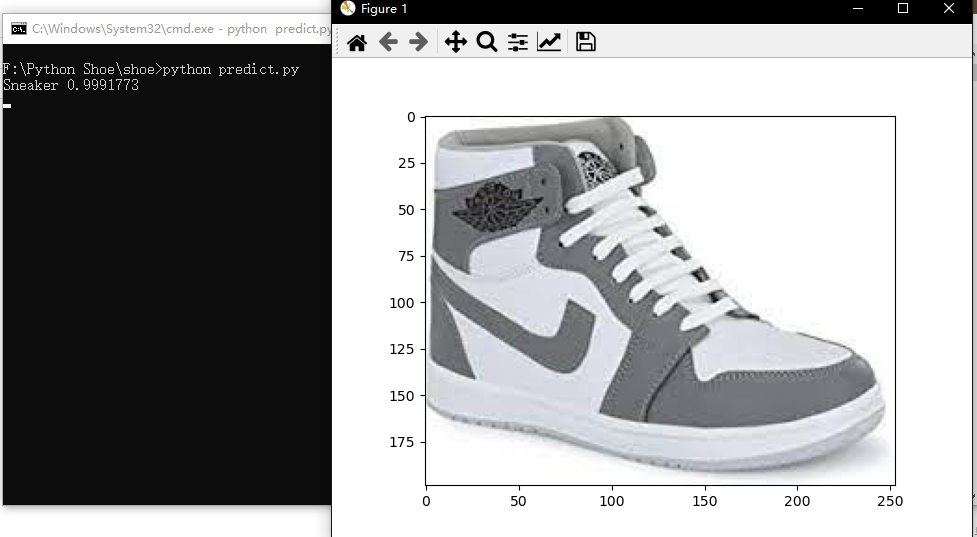
Task: Activate the Pan axes tool
Action: click(455, 42)
